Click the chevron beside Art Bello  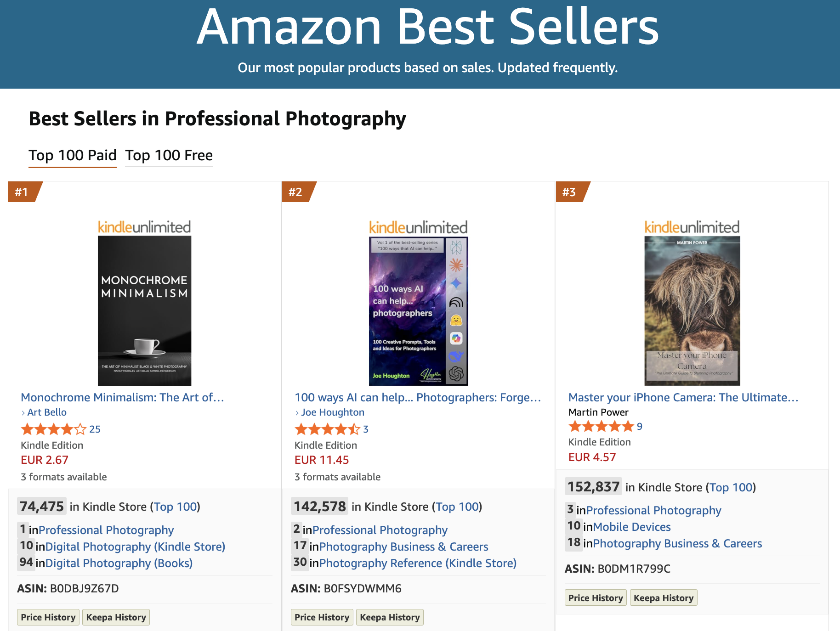click(x=23, y=413)
